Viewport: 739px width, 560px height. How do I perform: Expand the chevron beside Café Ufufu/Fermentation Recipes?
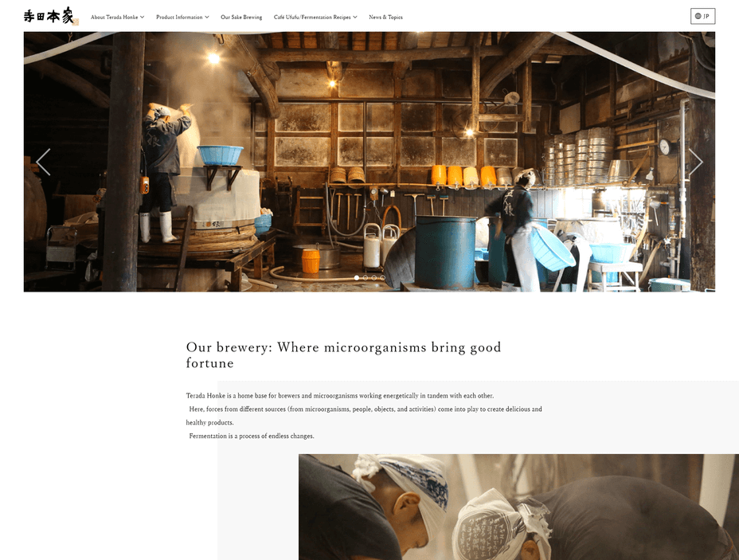click(x=355, y=17)
